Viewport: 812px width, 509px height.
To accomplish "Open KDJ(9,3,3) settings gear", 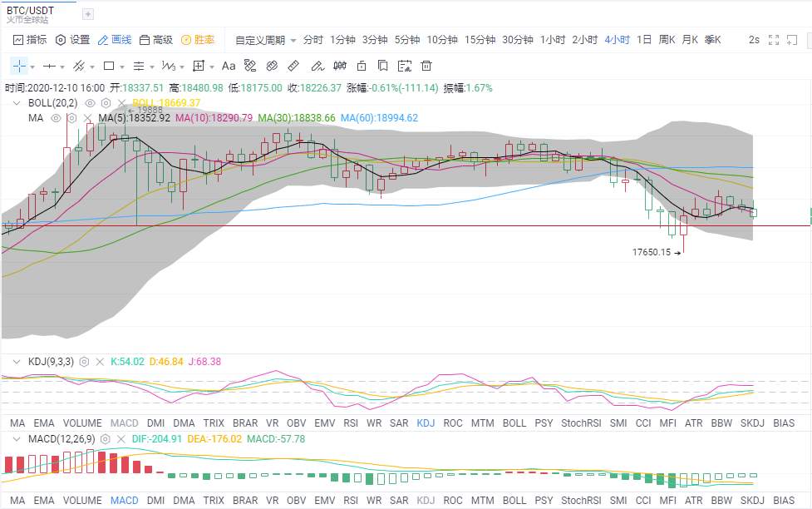I will (84, 362).
